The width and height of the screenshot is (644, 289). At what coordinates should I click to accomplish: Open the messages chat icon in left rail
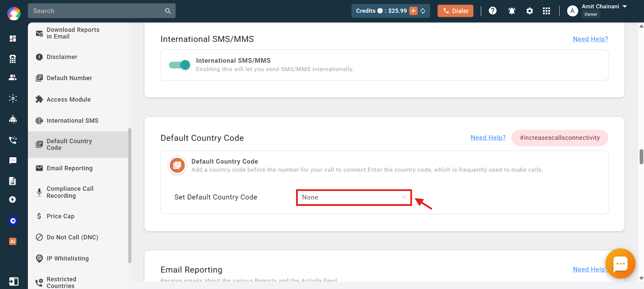pyautogui.click(x=13, y=161)
